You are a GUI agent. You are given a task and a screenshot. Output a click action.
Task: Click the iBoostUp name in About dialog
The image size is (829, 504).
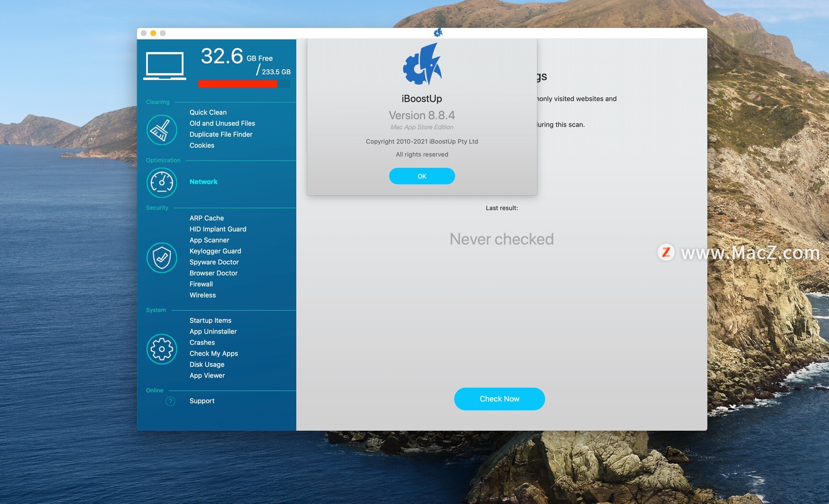tap(422, 99)
